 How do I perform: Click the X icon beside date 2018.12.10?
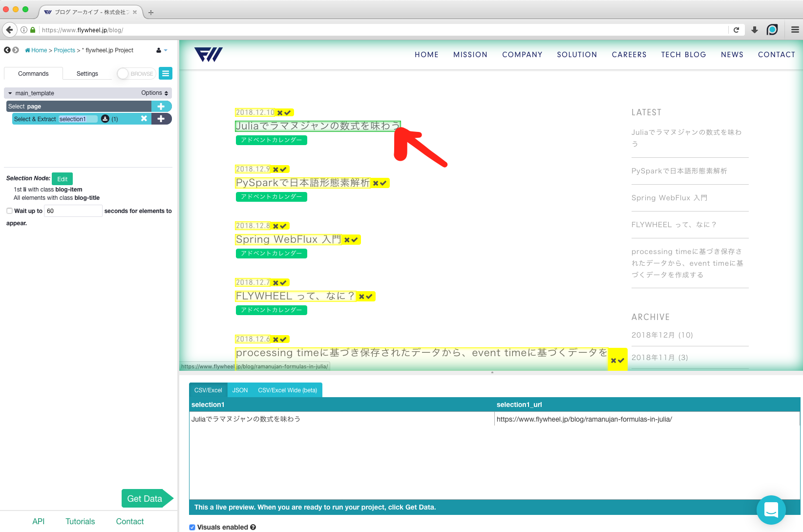[x=280, y=113]
